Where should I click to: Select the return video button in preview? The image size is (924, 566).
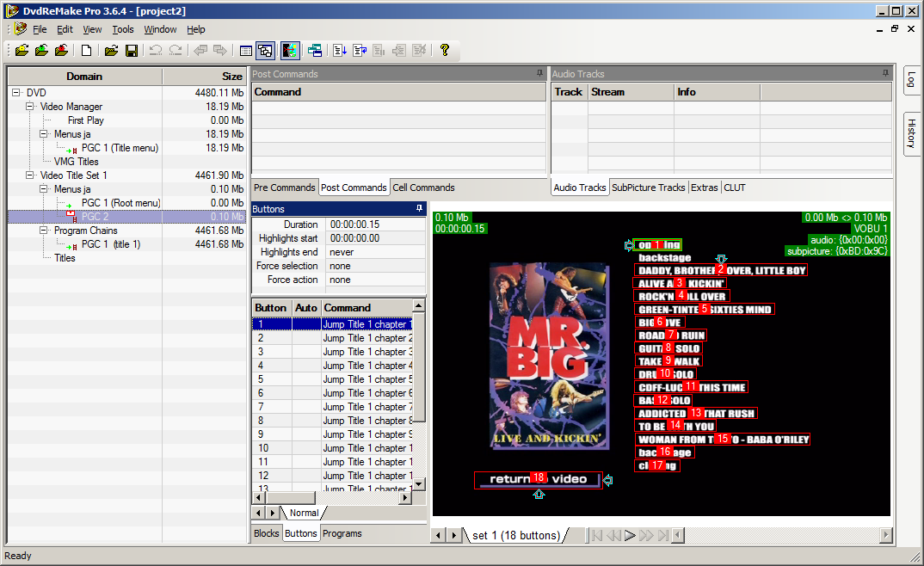point(538,479)
